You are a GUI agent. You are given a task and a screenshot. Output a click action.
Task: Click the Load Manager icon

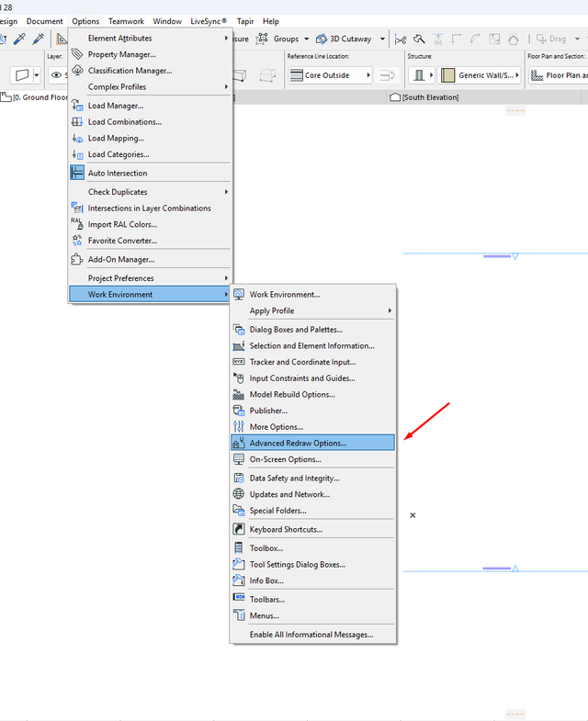point(77,106)
